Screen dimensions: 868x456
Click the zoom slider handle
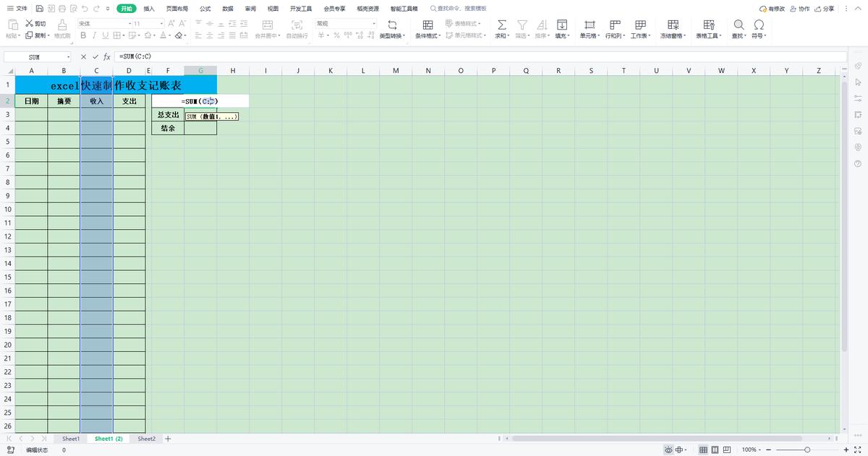[808, 449]
